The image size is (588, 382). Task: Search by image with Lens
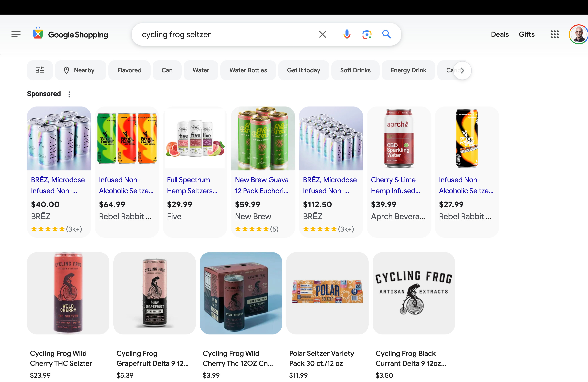pyautogui.click(x=367, y=34)
